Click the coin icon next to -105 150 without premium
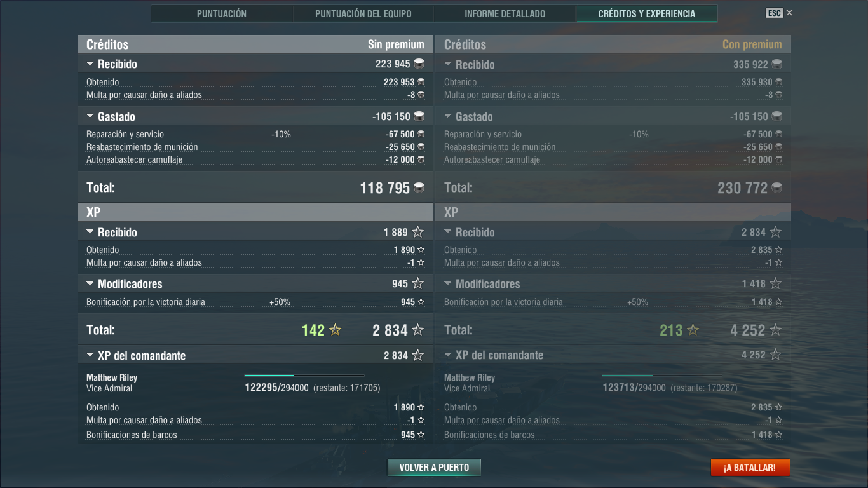868x488 pixels. 419,116
